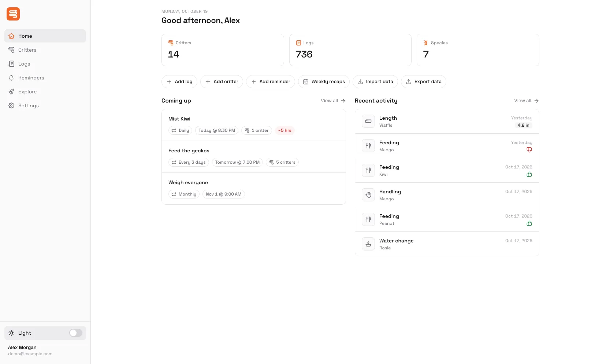
Task: Open Home in the sidebar
Action: 45,36
